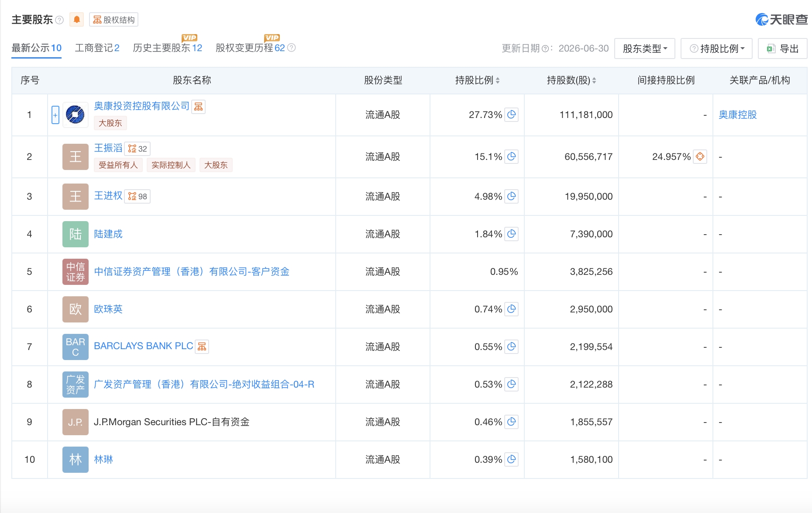Open the 历史主要股东 tab

tap(168, 48)
